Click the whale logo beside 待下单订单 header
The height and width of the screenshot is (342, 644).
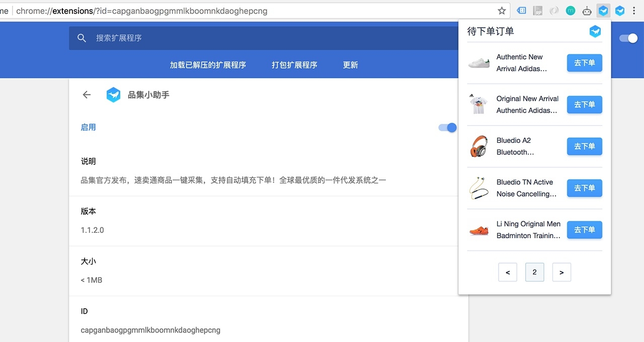click(x=595, y=31)
